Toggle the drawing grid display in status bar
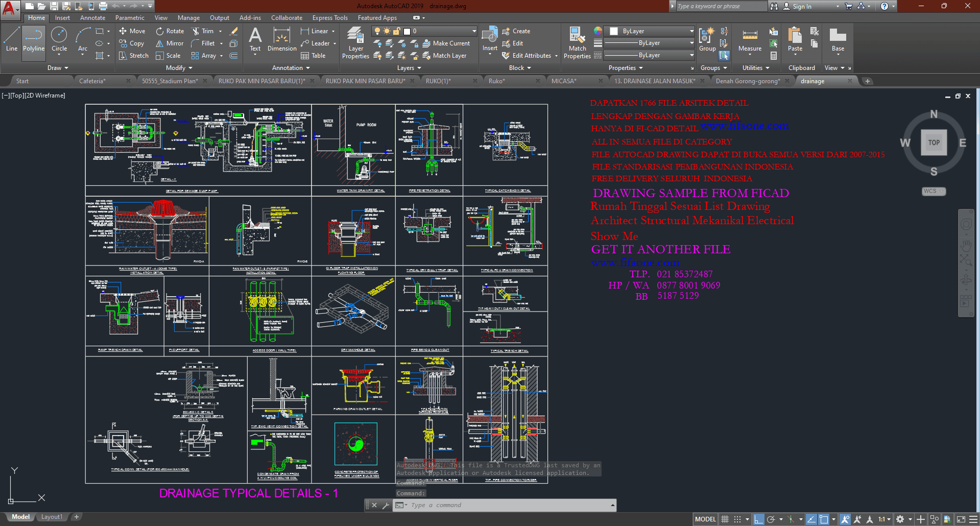This screenshot has height=526, width=980. pyautogui.click(x=725, y=519)
